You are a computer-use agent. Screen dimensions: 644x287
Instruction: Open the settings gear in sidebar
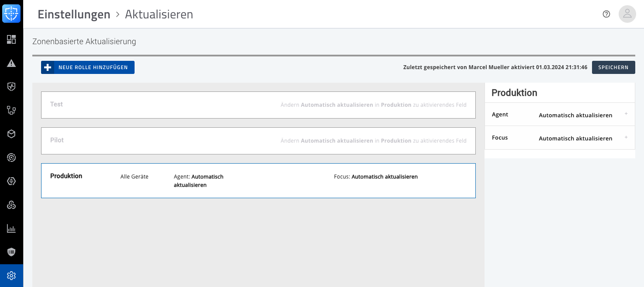point(11,276)
